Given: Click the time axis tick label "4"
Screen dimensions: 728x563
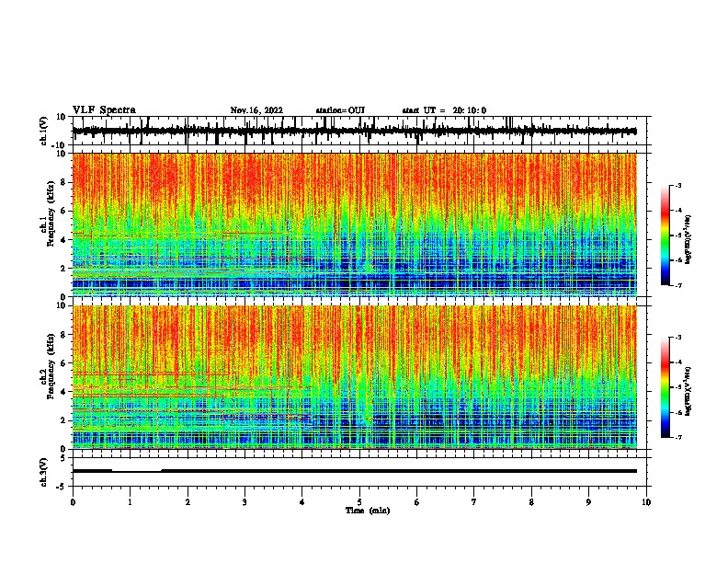Looking at the screenshot, I should (x=302, y=502).
